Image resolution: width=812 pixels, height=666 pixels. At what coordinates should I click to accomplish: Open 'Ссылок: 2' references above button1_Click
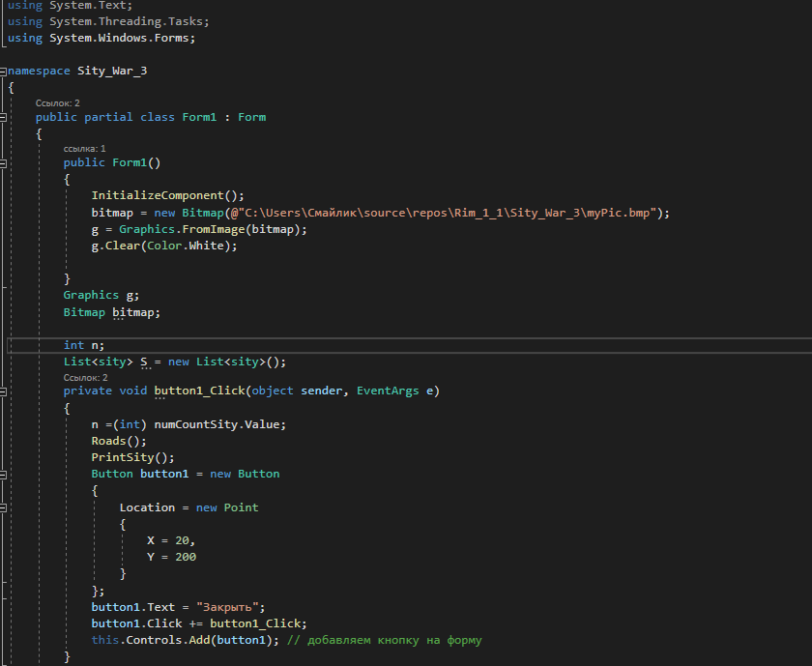point(85,378)
